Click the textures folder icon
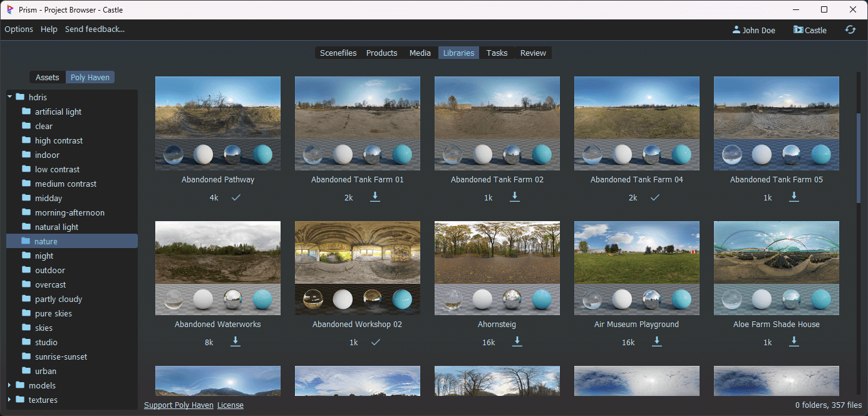The width and height of the screenshot is (868, 416). [x=20, y=400]
